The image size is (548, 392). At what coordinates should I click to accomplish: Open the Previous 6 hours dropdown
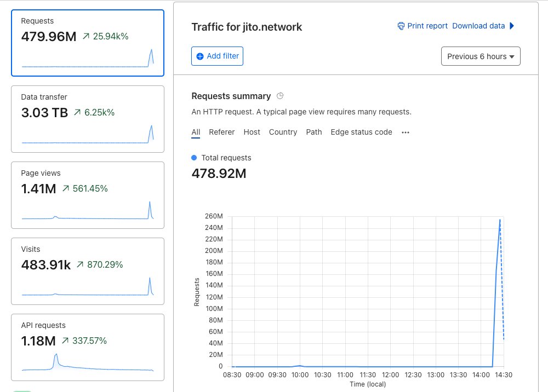point(481,56)
